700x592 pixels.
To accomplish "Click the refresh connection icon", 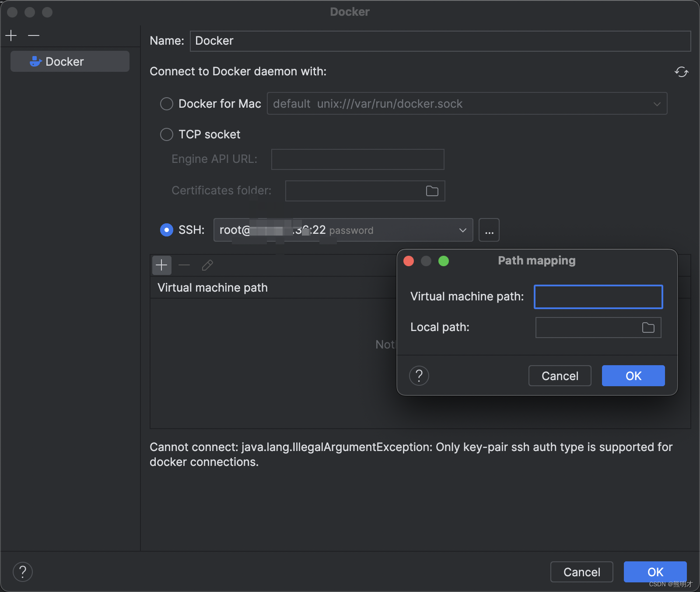I will tap(681, 72).
